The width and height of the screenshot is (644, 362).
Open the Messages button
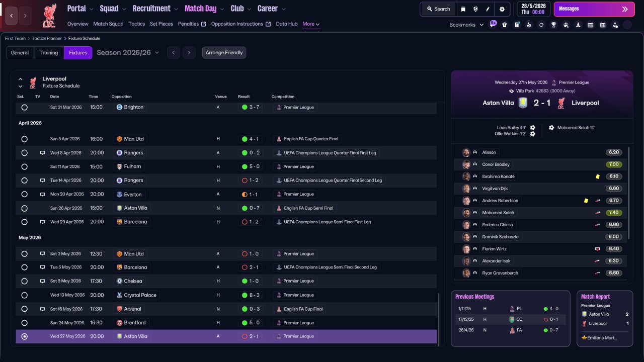click(x=594, y=9)
